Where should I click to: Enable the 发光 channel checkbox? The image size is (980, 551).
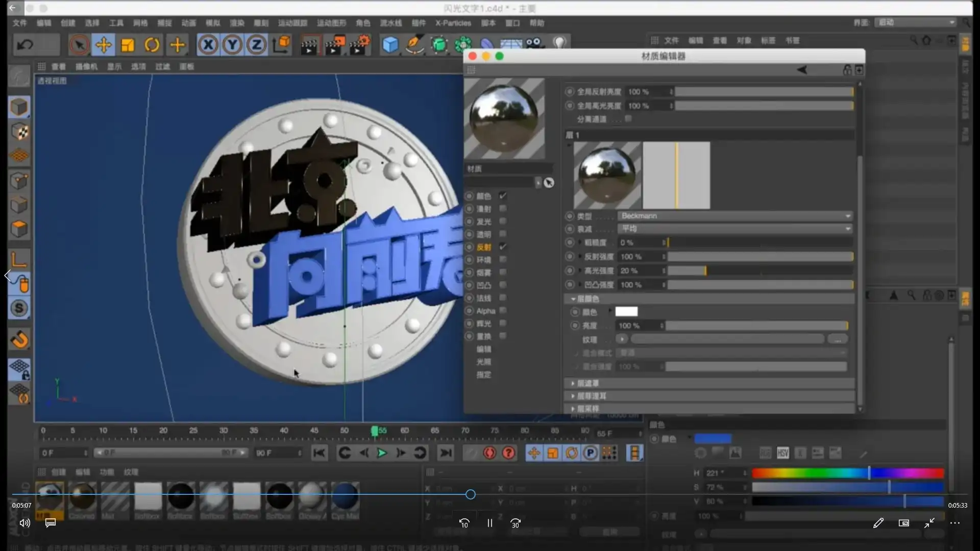pos(503,221)
